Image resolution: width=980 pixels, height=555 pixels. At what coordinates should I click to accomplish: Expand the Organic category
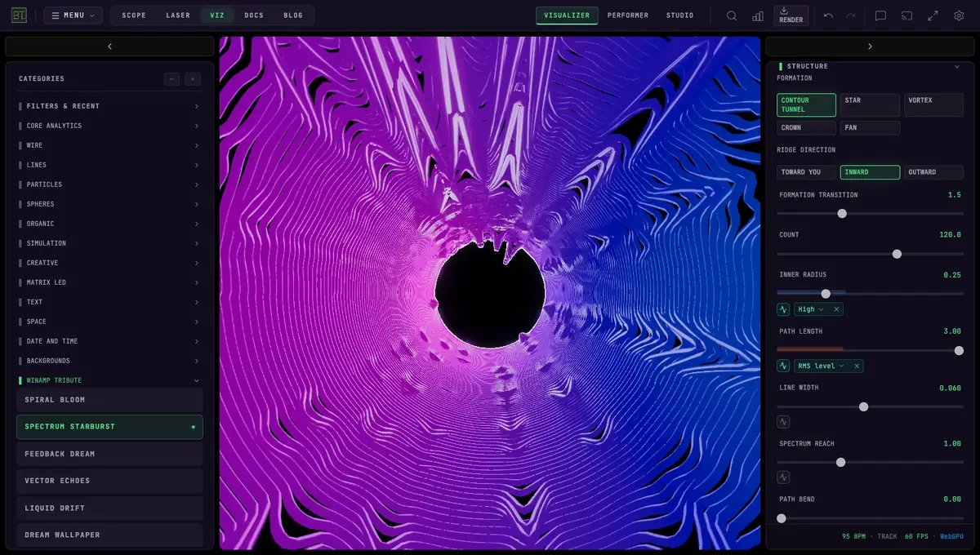coord(109,224)
